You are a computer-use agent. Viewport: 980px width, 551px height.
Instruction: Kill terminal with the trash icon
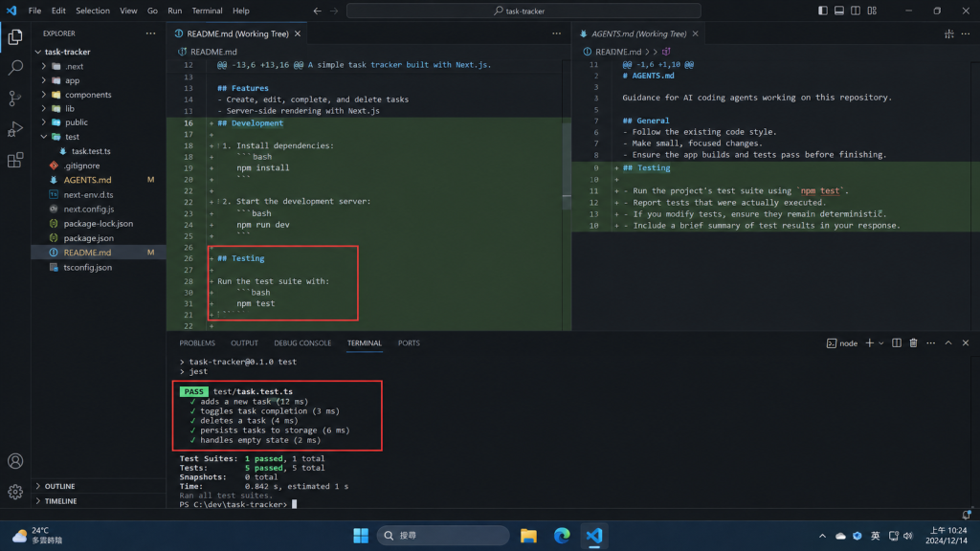[913, 343]
